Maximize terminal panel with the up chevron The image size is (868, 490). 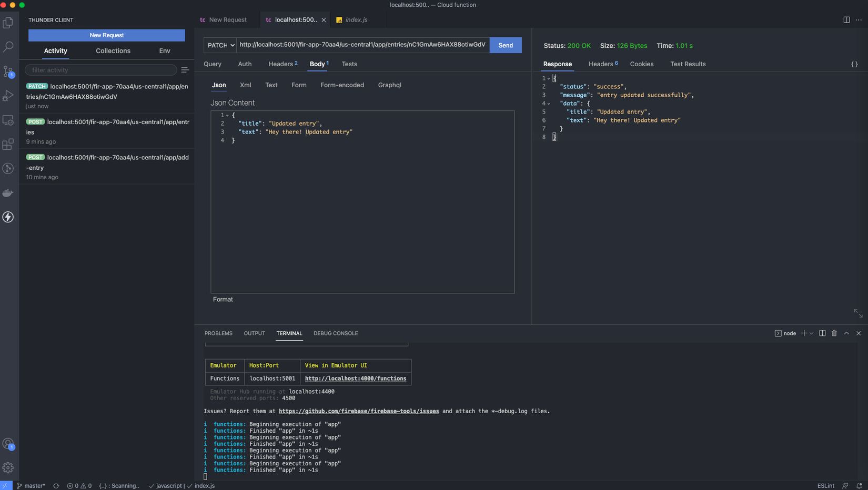(x=846, y=333)
